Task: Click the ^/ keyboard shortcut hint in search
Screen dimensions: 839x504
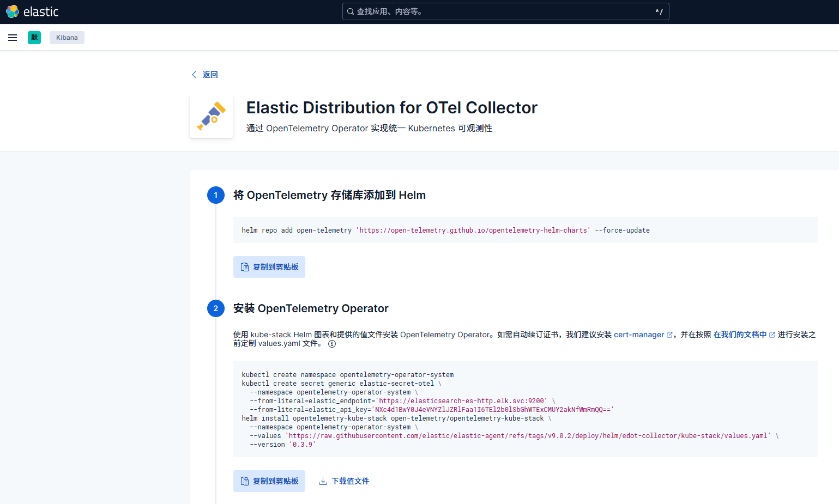Action: click(659, 11)
